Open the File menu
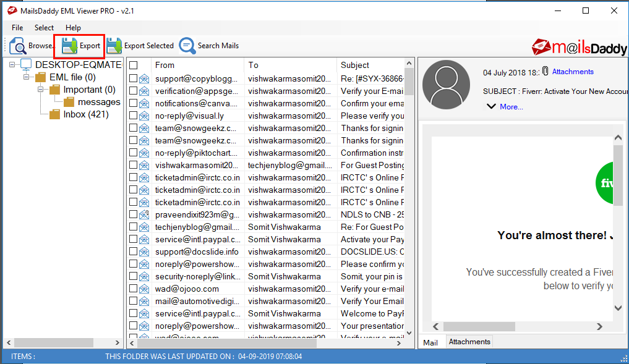Screen dimensions: 629x364 pos(17,28)
